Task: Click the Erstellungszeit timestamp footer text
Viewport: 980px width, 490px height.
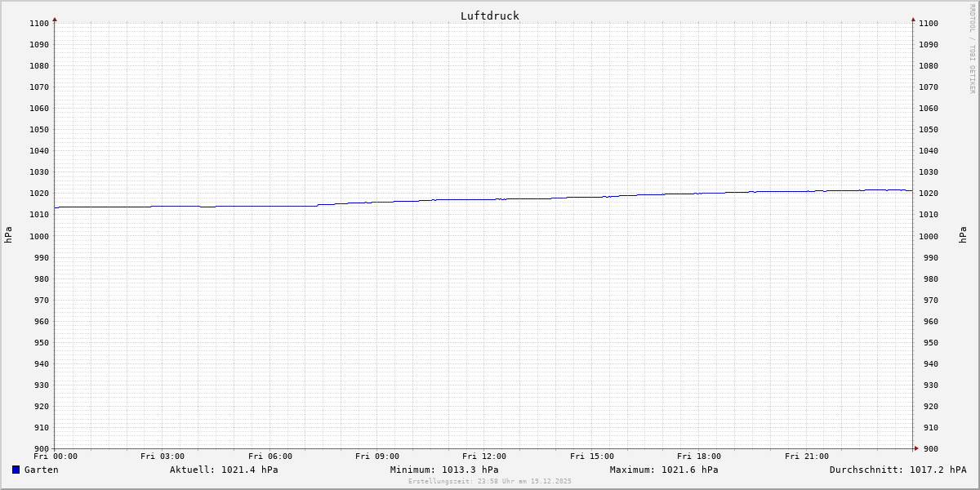Action: click(x=490, y=481)
